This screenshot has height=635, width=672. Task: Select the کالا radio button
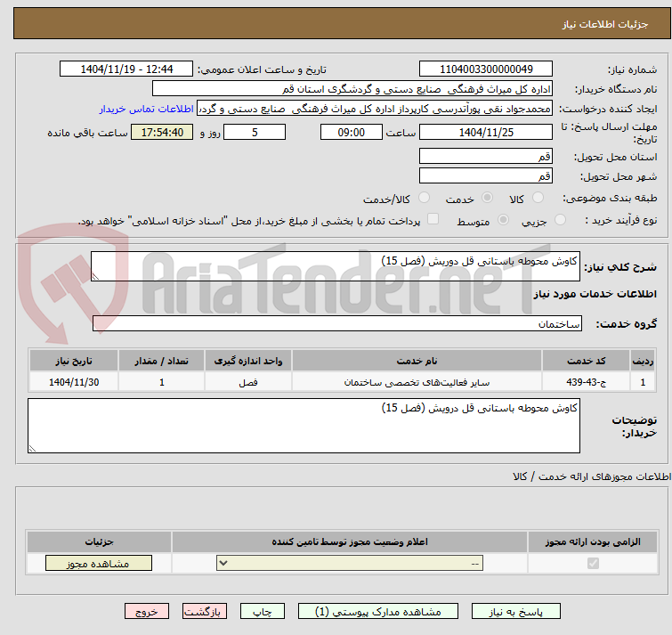coord(538,198)
